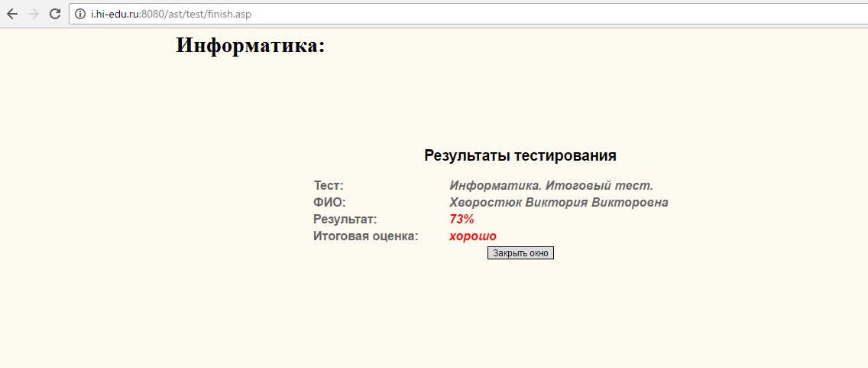
Task: Reload the current page
Action: (x=55, y=14)
